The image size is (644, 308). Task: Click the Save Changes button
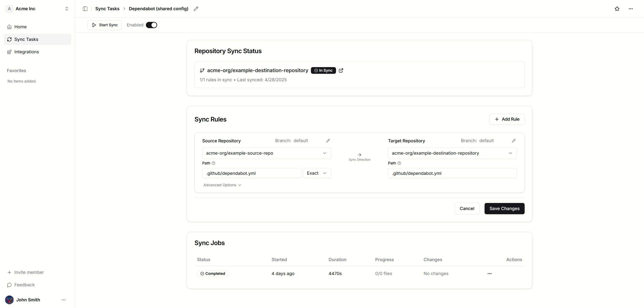(x=504, y=208)
